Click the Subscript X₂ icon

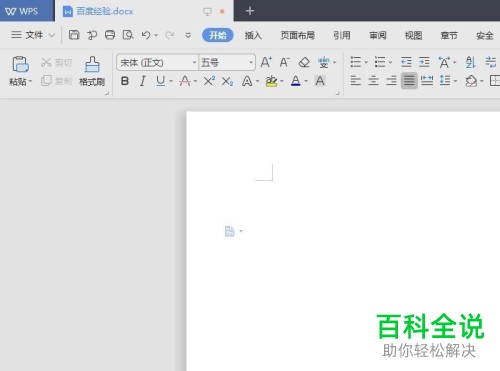point(227,81)
